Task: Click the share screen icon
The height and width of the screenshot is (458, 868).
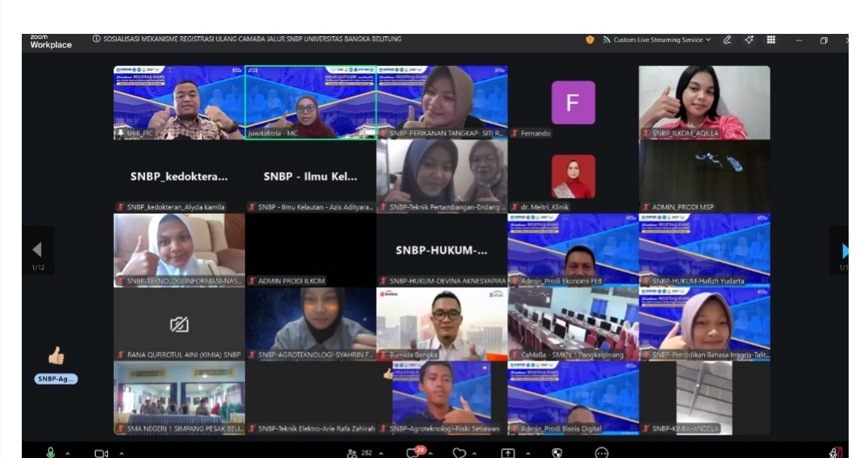Action: coord(507,453)
